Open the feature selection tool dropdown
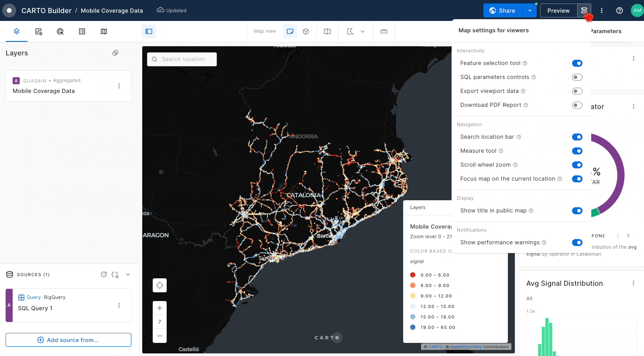This screenshot has width=644, height=356. pyautogui.click(x=363, y=31)
